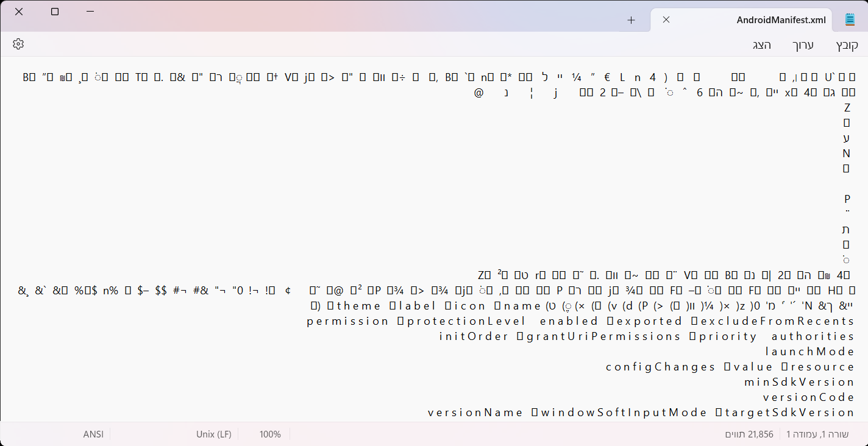Click the word protectionLevel in the text
The width and height of the screenshot is (868, 446).
point(466,321)
